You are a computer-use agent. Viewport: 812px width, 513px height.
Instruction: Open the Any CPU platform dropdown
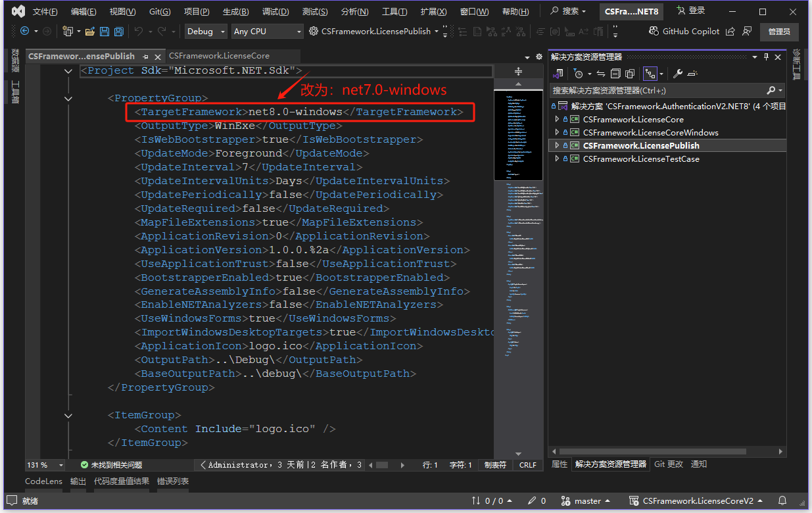[x=267, y=31]
